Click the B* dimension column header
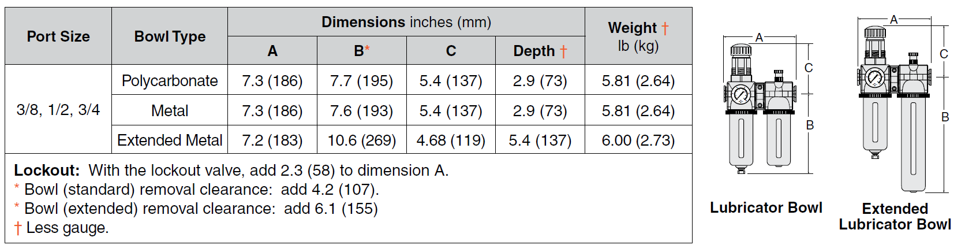This screenshot has height=252, width=980. [361, 51]
